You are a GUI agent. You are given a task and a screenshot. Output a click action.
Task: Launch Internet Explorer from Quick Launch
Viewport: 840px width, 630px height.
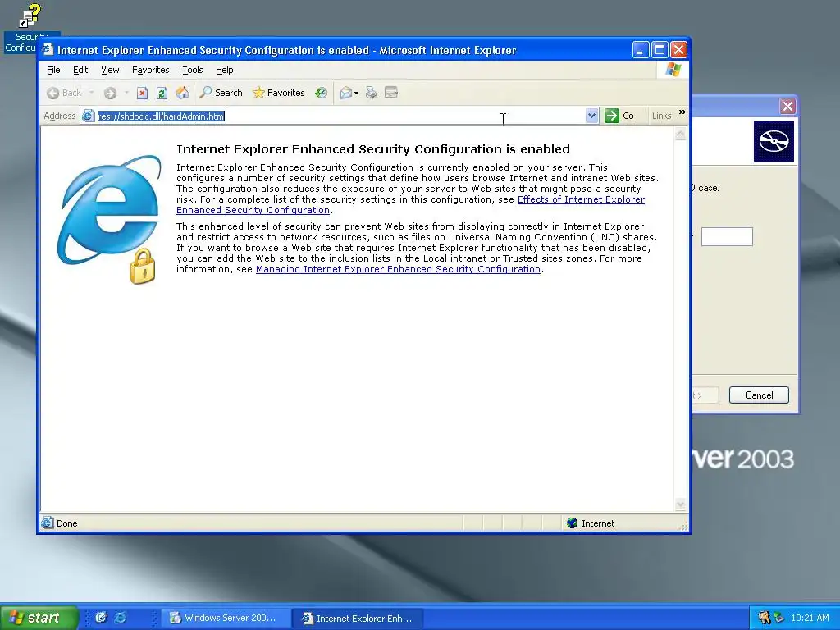[121, 618]
